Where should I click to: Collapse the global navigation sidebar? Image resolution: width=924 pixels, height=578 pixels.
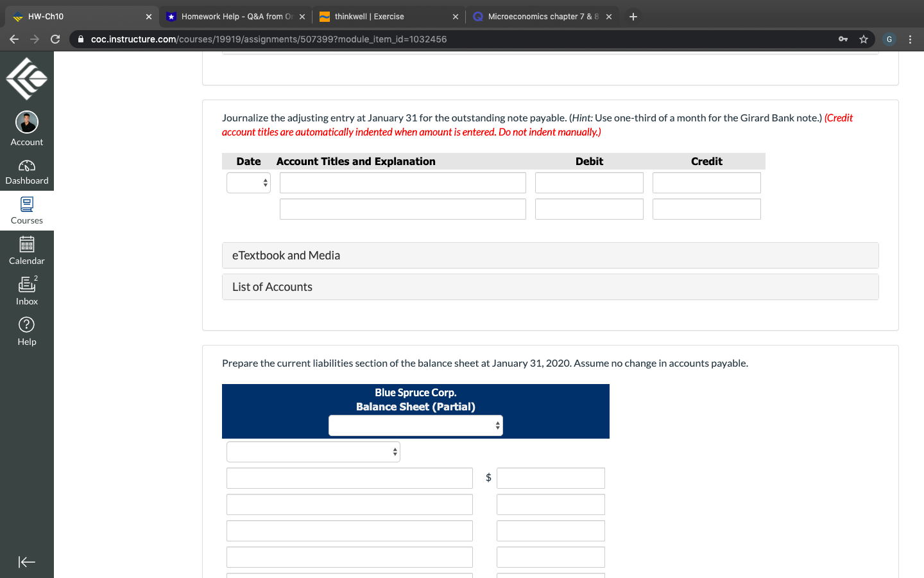pos(26,562)
